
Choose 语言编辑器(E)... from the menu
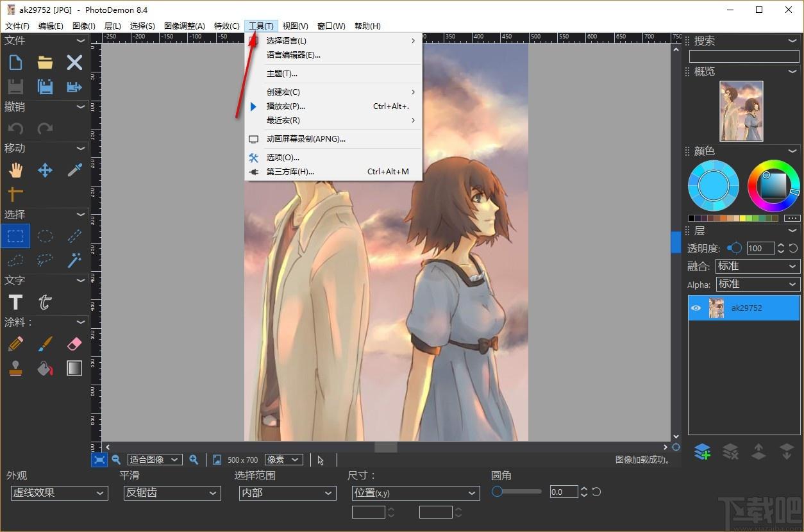pyautogui.click(x=333, y=55)
